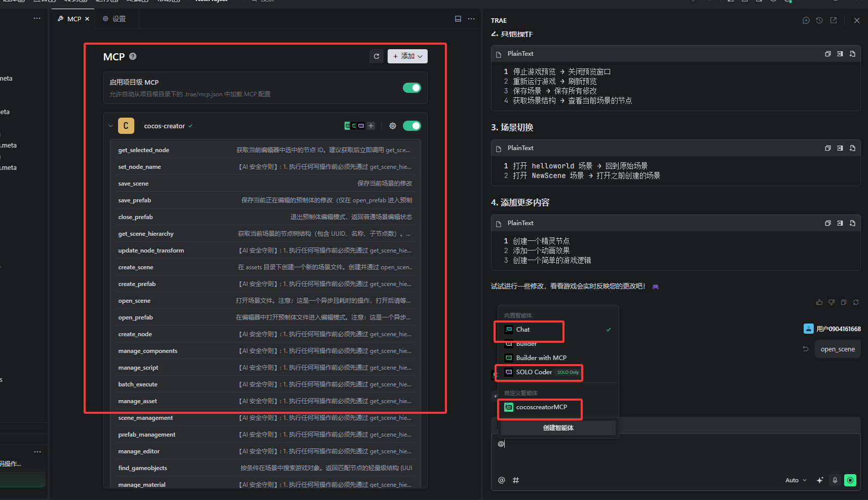The height and width of the screenshot is (500, 868).
Task: Copy the assistant response
Action: click(844, 302)
